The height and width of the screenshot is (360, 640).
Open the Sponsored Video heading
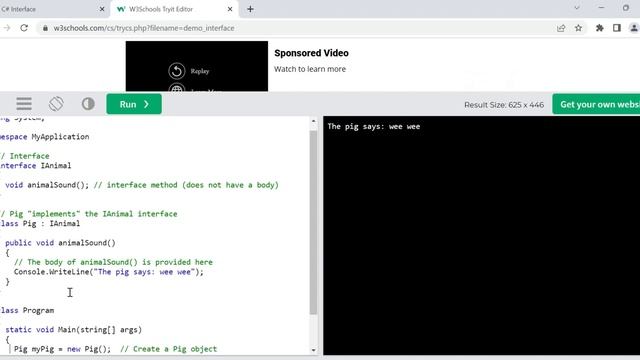311,53
